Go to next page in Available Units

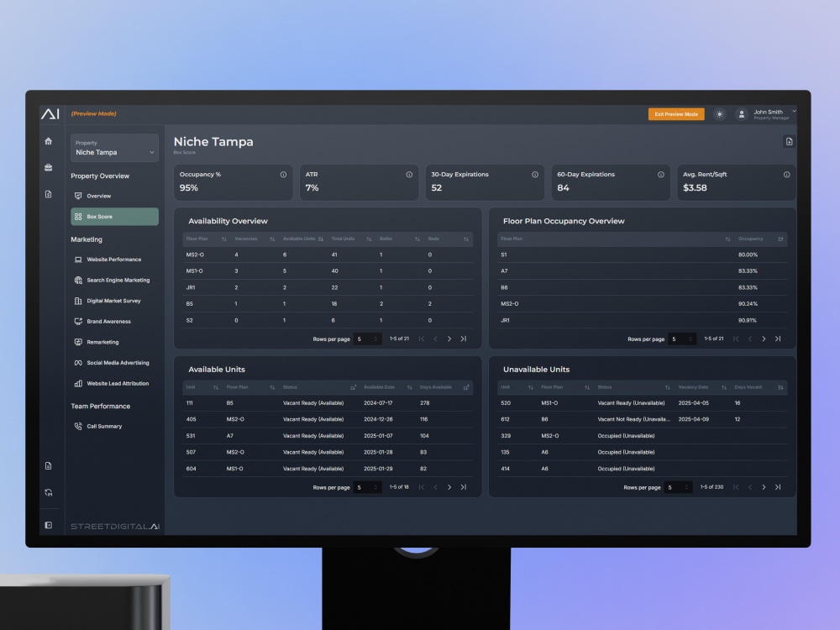(x=449, y=487)
